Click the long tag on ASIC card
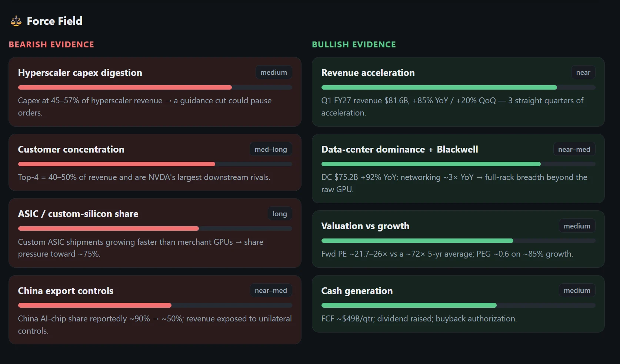Viewport: 620px width, 364px height. tap(280, 214)
